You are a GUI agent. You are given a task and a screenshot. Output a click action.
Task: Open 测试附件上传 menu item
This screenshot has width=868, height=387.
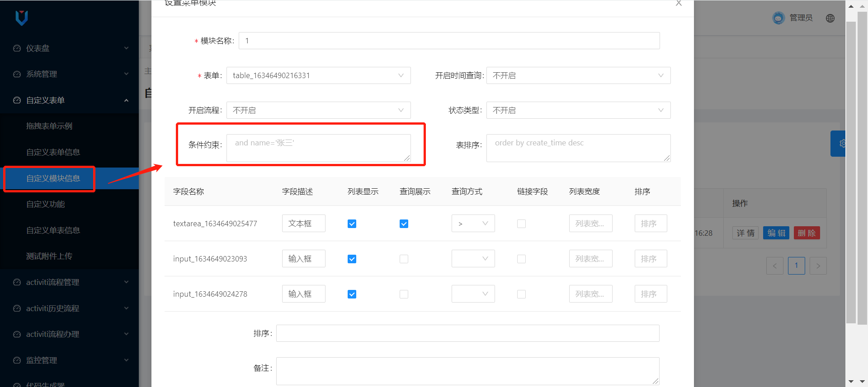pyautogui.click(x=69, y=256)
